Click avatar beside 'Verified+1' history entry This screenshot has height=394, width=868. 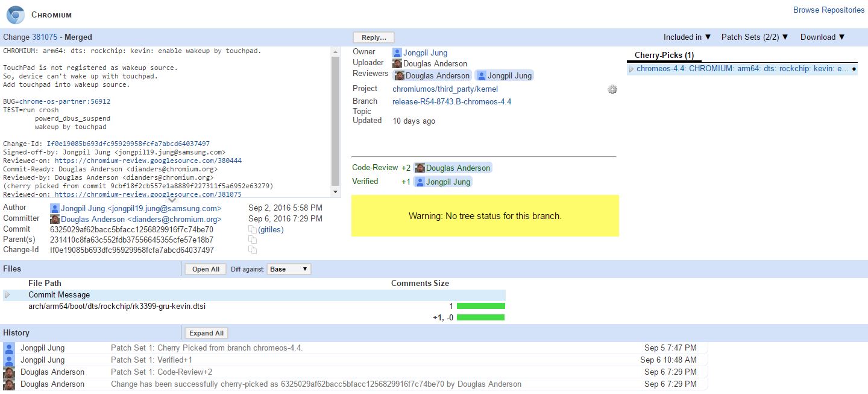point(9,360)
